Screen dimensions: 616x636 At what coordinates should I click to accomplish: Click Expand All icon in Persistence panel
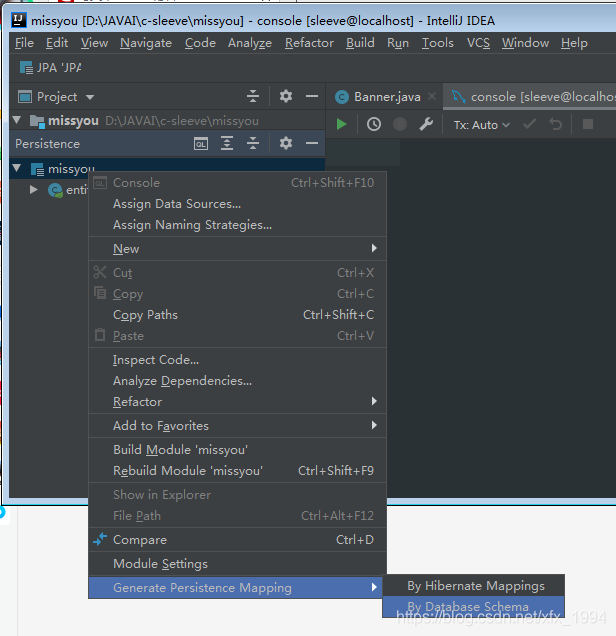(227, 143)
